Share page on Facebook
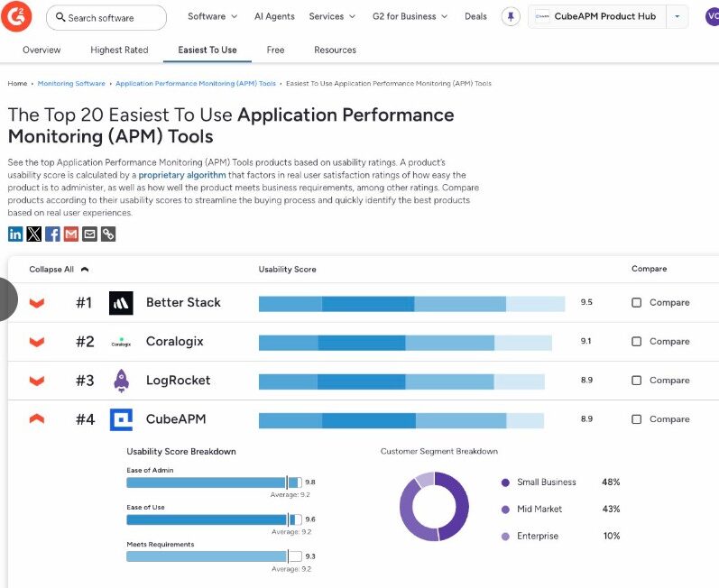Screen dimensions: 719x588 [x=52, y=234]
